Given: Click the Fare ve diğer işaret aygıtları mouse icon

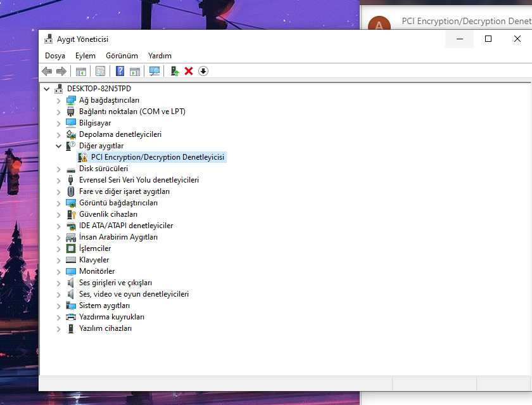Looking at the screenshot, I should 71,191.
